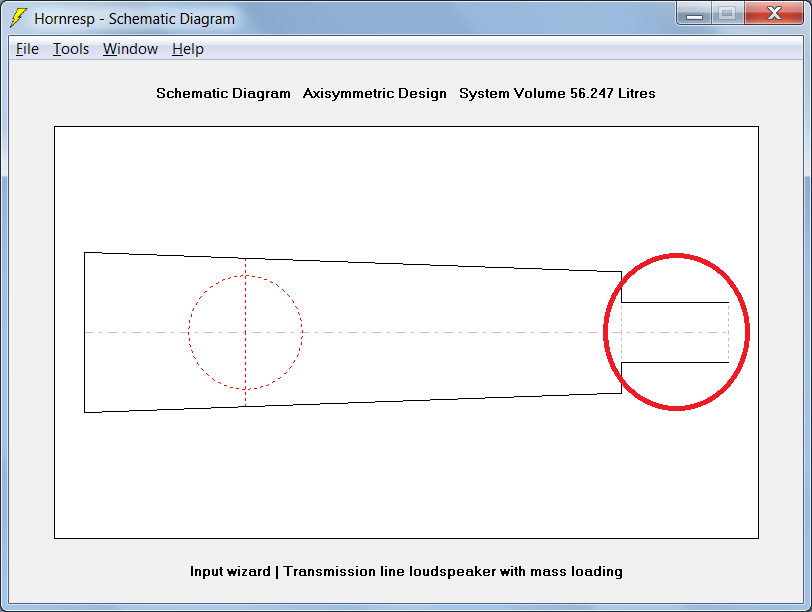Open the Help menu

point(187,49)
